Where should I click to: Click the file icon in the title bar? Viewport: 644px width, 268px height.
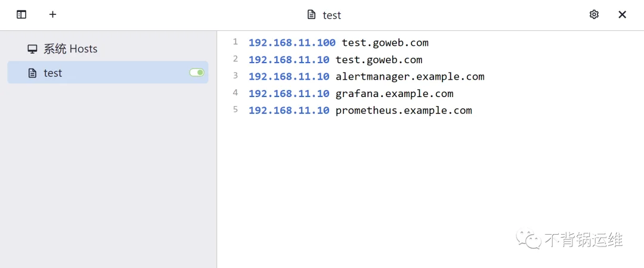312,15
